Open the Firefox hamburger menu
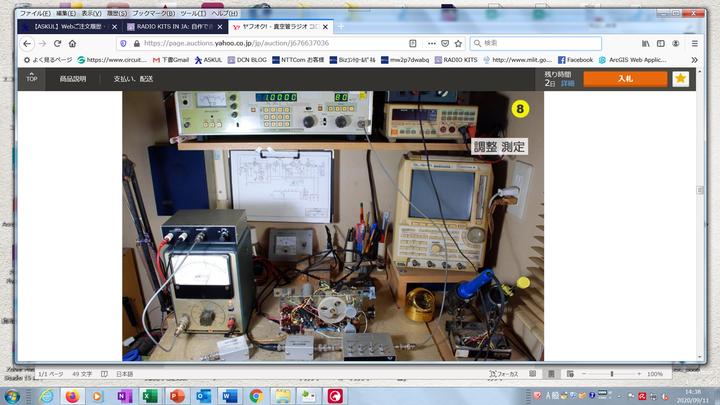720x405 pixels. pyautogui.click(x=704, y=44)
